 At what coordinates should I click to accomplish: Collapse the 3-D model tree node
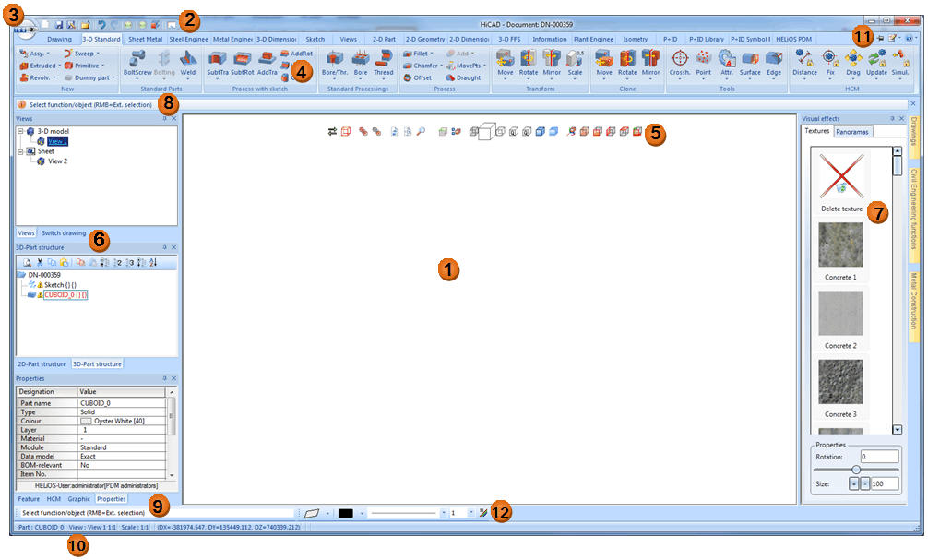[x=20, y=131]
